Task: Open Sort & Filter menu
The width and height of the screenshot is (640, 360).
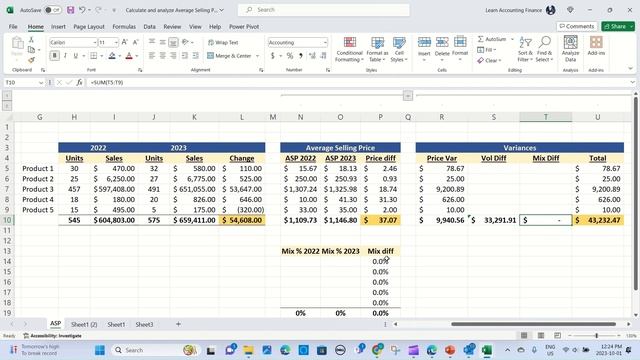Action: (x=525, y=49)
